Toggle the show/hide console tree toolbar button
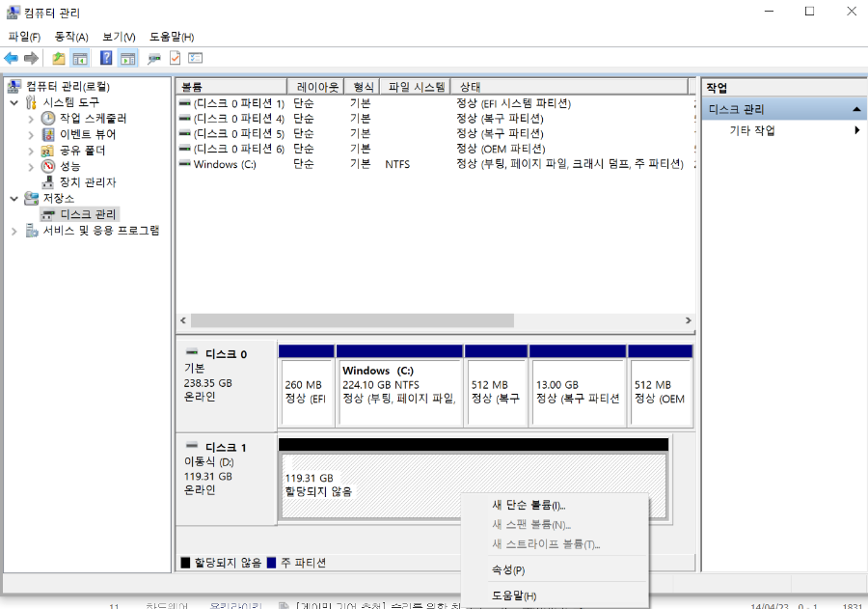The height and width of the screenshot is (609, 868). point(79,57)
